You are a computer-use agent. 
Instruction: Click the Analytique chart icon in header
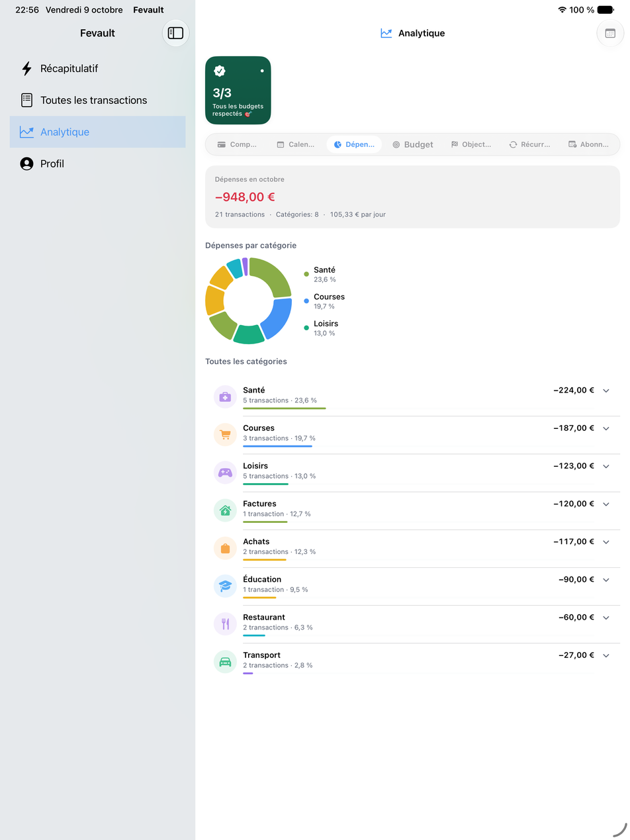(386, 33)
